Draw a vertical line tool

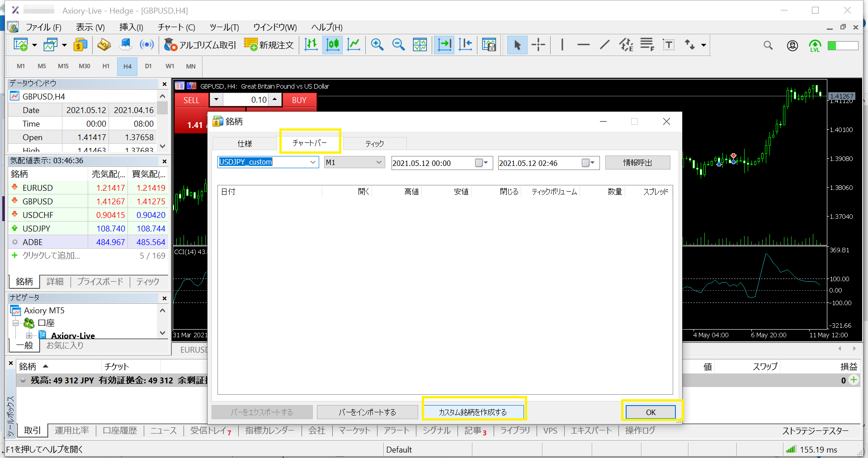562,45
